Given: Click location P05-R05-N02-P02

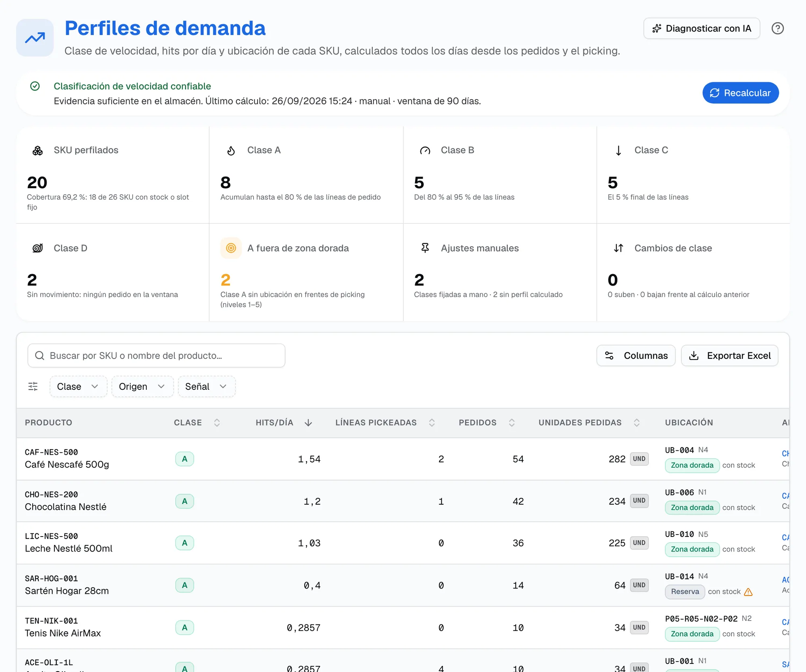Looking at the screenshot, I should (701, 618).
